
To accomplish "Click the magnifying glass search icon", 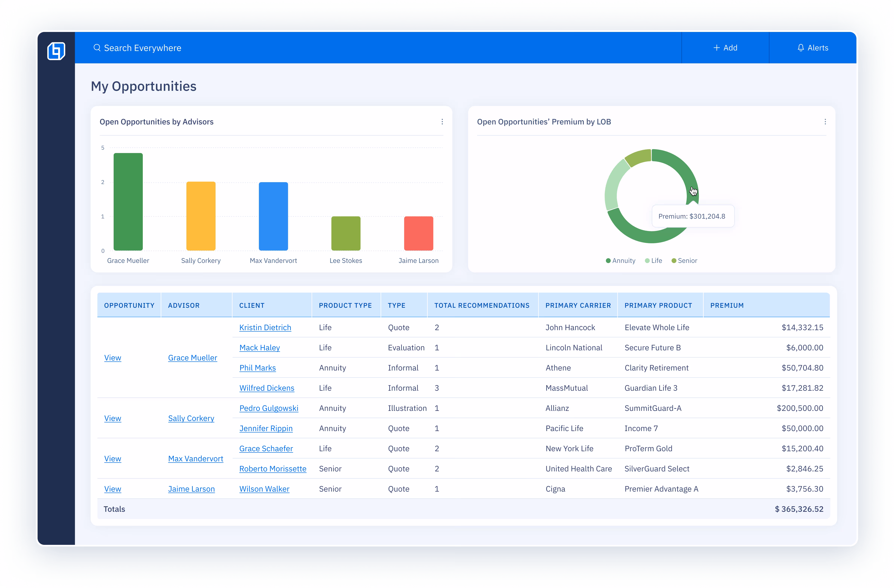I will point(97,48).
